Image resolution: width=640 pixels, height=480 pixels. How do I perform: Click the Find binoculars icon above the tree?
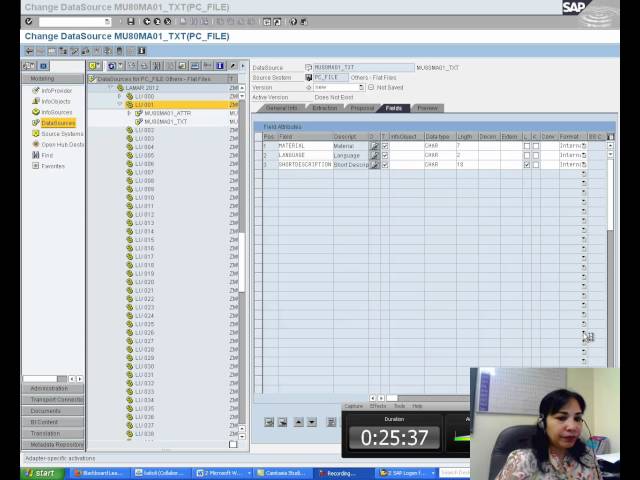[x=157, y=66]
